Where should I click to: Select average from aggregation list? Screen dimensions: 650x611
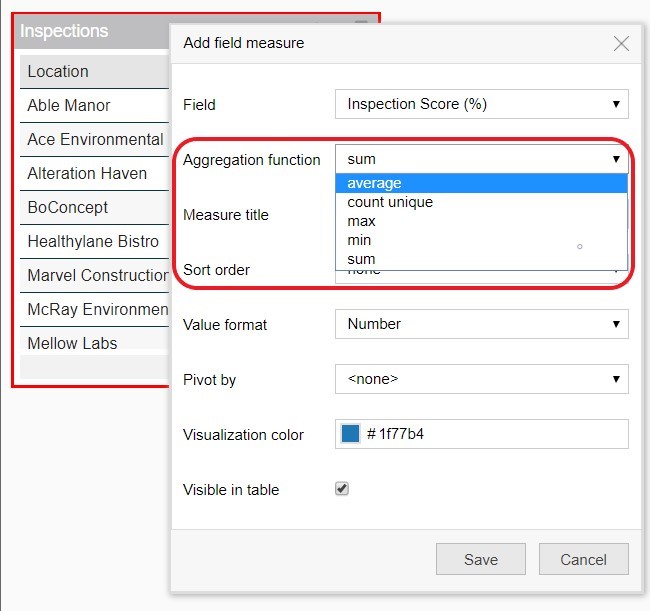(x=481, y=183)
